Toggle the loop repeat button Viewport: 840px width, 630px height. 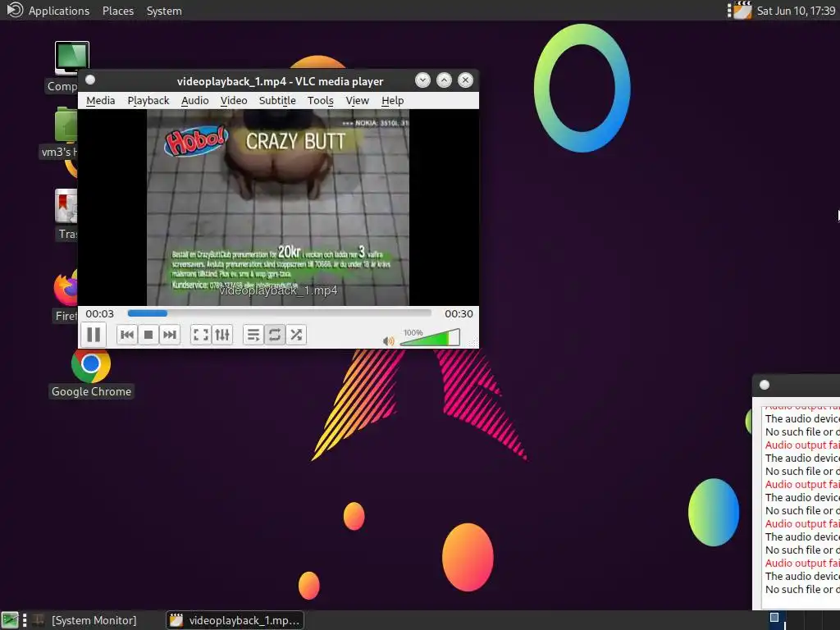(x=274, y=335)
